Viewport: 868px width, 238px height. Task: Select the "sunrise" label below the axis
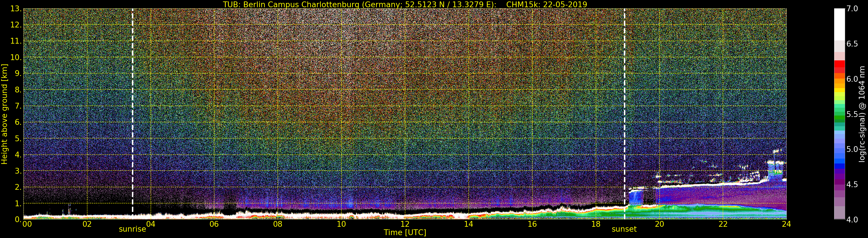click(132, 229)
